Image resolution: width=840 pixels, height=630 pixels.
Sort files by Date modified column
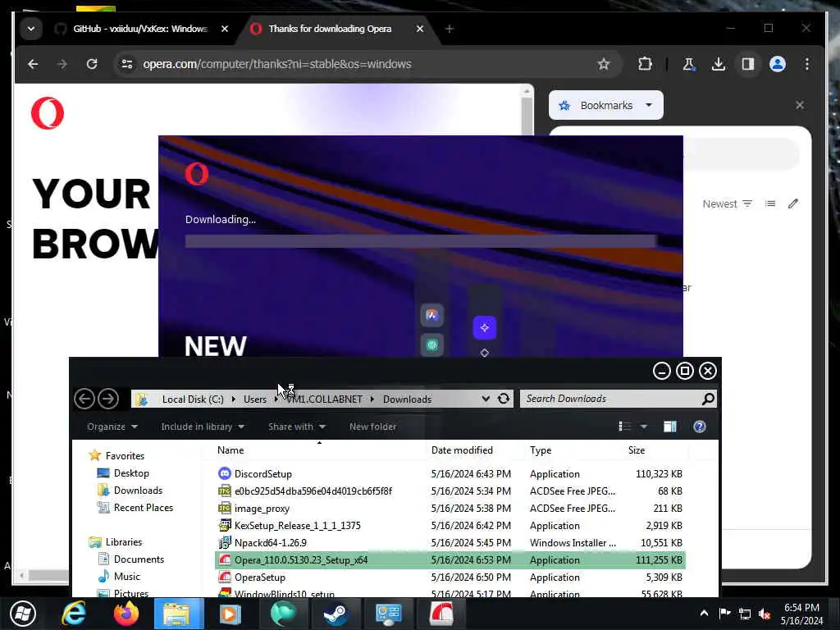pos(462,450)
